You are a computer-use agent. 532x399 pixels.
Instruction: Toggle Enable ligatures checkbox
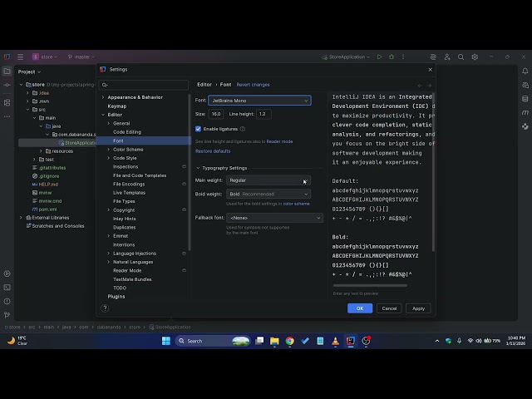(x=198, y=129)
